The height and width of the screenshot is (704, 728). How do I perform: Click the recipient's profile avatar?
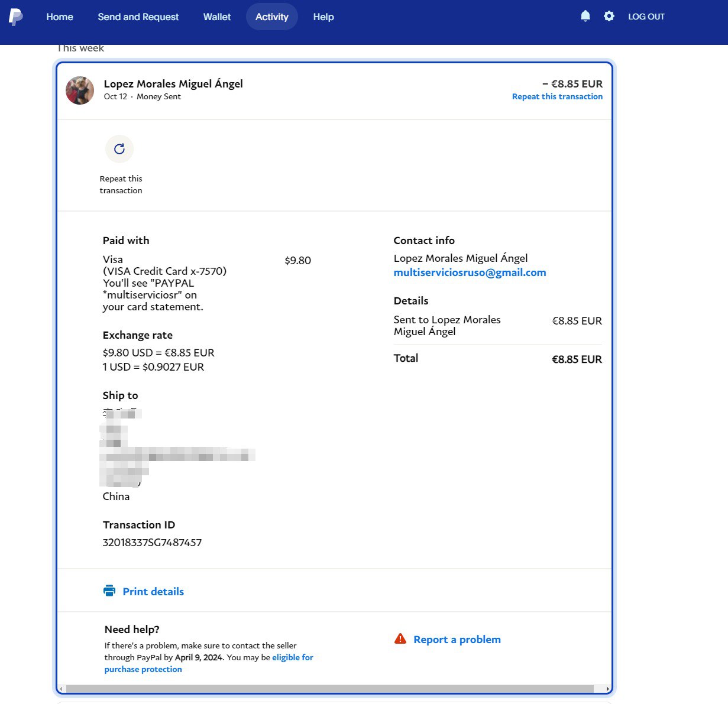[x=80, y=90]
